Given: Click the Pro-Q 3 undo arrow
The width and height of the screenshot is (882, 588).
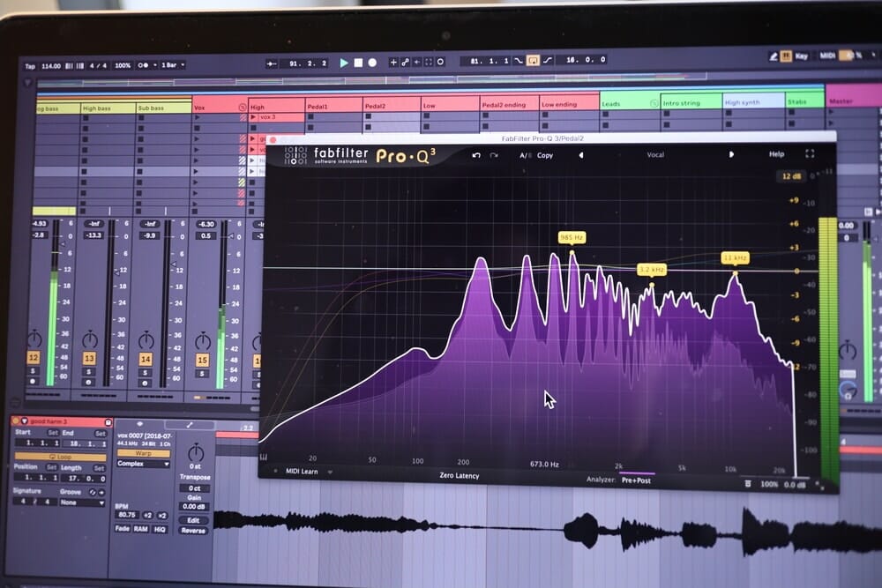Looking at the screenshot, I should pos(477,155).
